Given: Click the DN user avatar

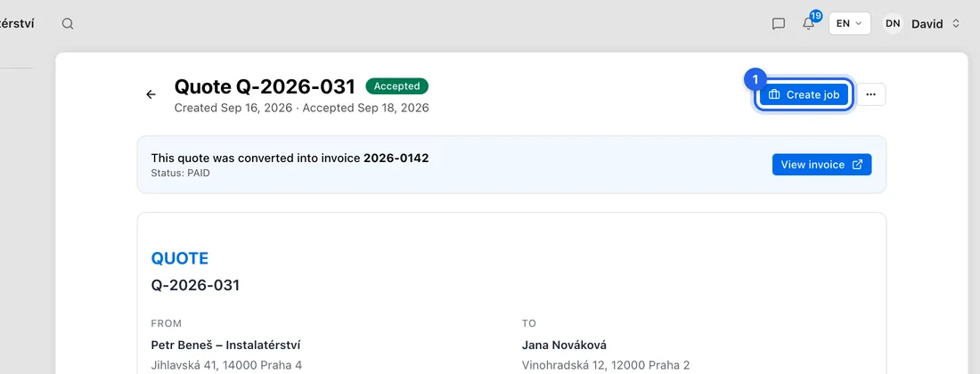Looking at the screenshot, I should tap(893, 24).
